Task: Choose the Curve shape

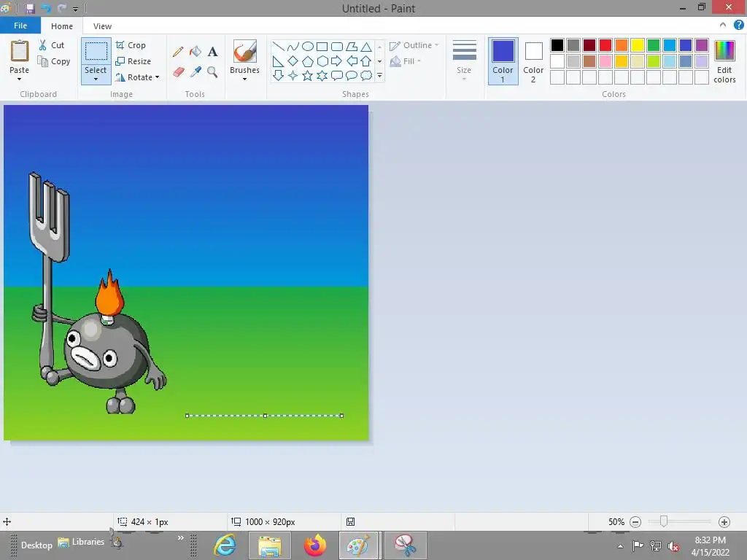Action: [x=293, y=47]
